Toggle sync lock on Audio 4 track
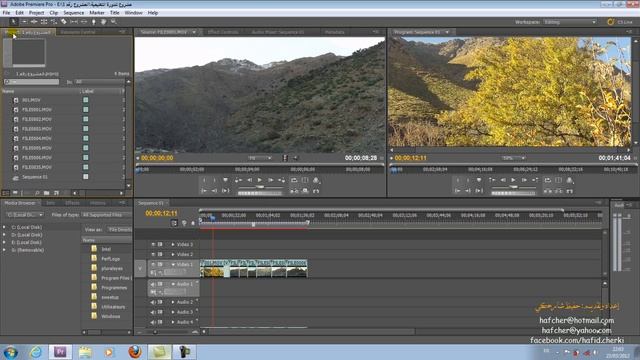The image size is (640, 360). [160, 322]
